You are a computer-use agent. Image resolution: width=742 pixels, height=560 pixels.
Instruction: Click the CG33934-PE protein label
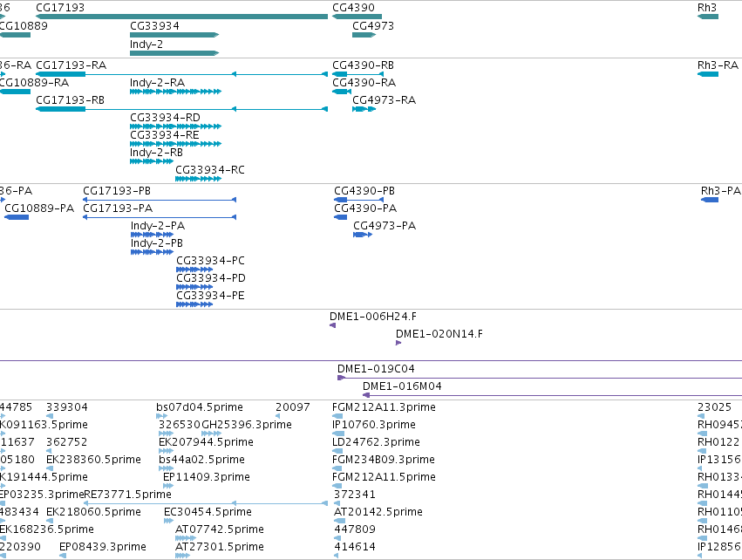pyautogui.click(x=211, y=296)
